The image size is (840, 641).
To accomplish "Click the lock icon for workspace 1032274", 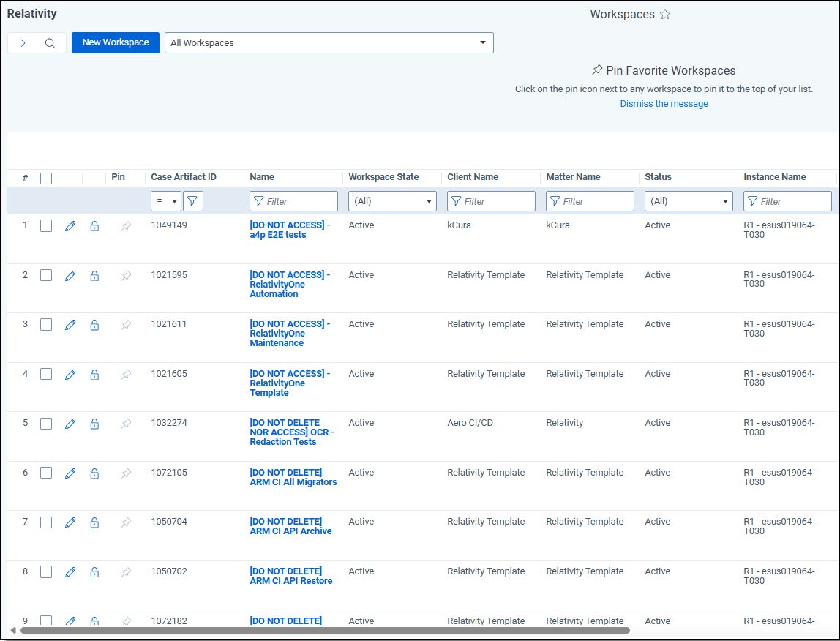I will [x=94, y=424].
